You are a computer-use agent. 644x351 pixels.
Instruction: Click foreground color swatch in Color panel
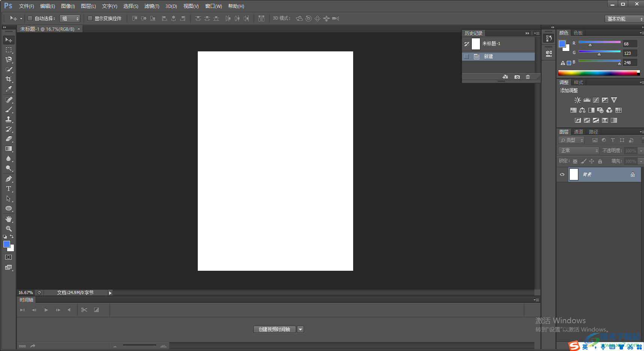tap(562, 44)
